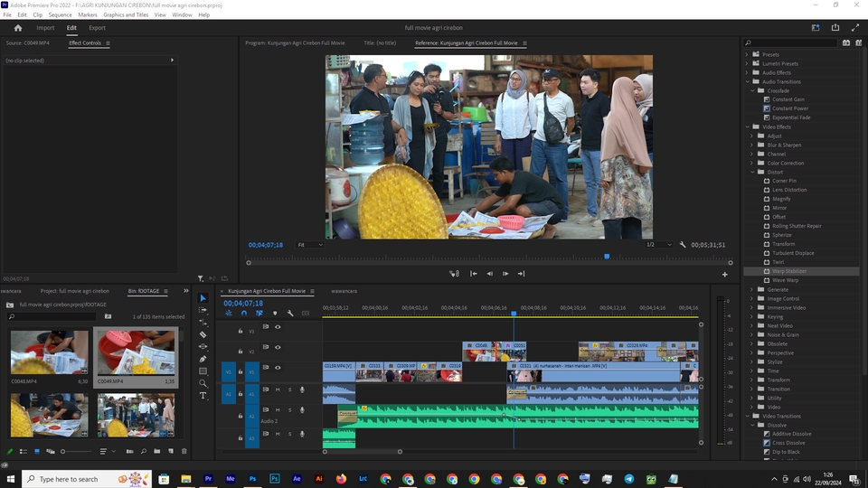The width and height of the screenshot is (868, 488).
Task: Open the 1/2 playback resolution dropdown
Action: coord(659,245)
